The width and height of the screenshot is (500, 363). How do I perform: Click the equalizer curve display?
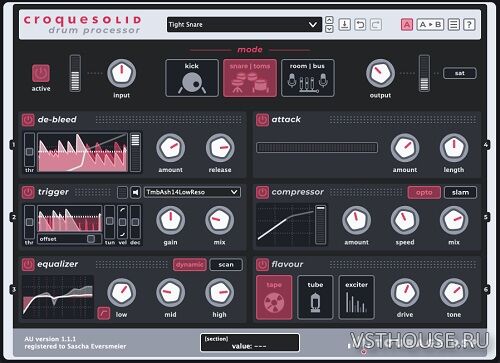(58, 297)
